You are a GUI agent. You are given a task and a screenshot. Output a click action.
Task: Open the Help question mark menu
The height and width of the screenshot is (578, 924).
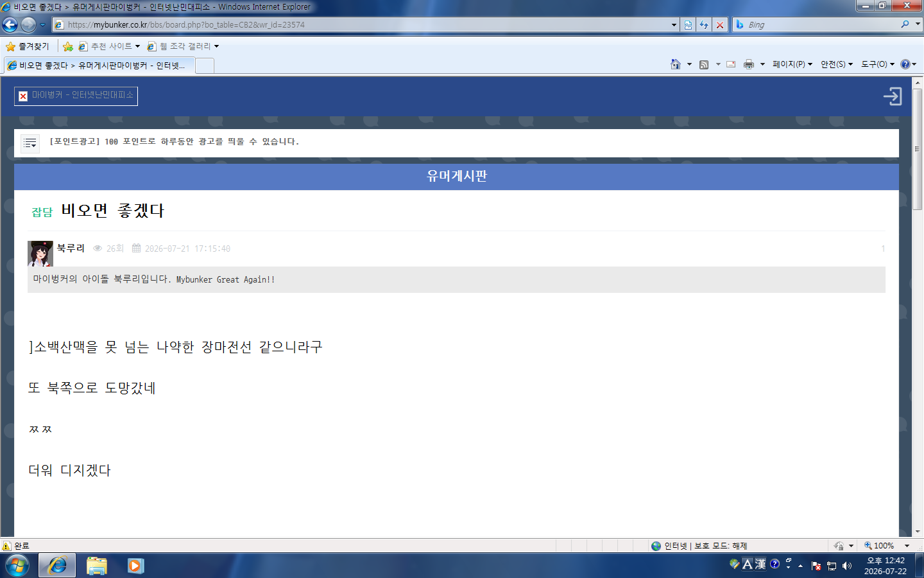(909, 64)
